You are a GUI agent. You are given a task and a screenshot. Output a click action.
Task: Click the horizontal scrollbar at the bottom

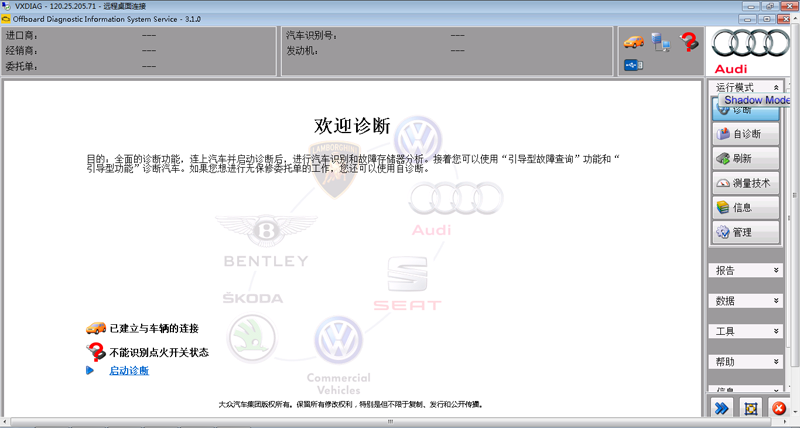coord(390,422)
